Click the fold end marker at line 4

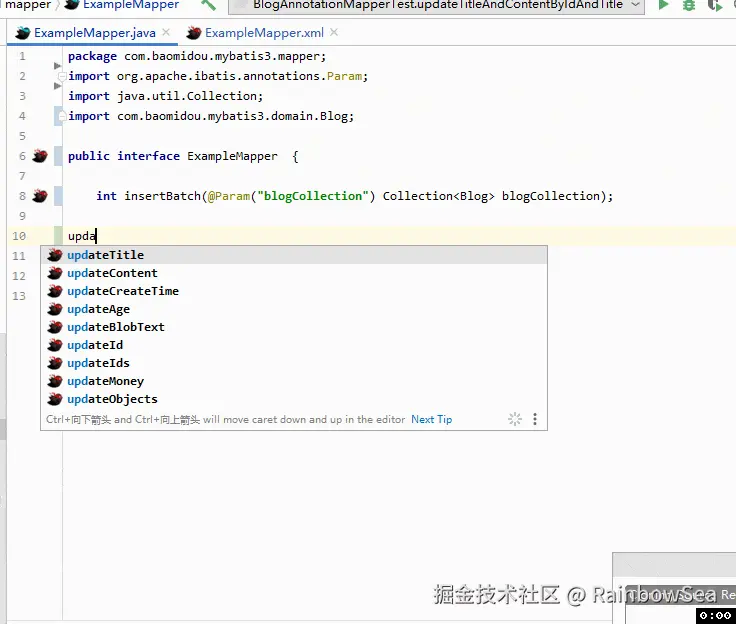click(61, 116)
